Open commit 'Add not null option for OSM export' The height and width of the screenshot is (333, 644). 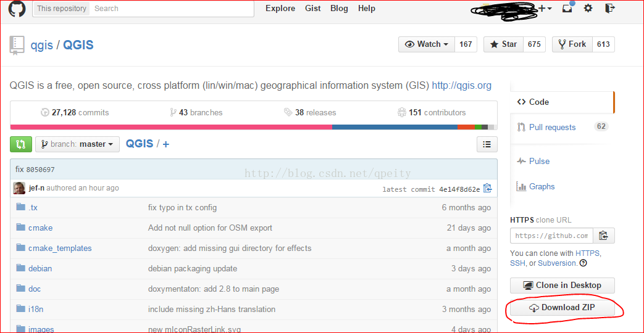pos(210,228)
